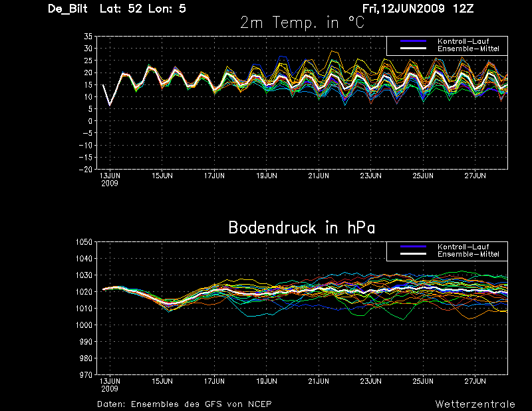The height and width of the screenshot is (411, 532).
Task: Click the 21JUN tick label under pressure chart
Action: coord(319,382)
